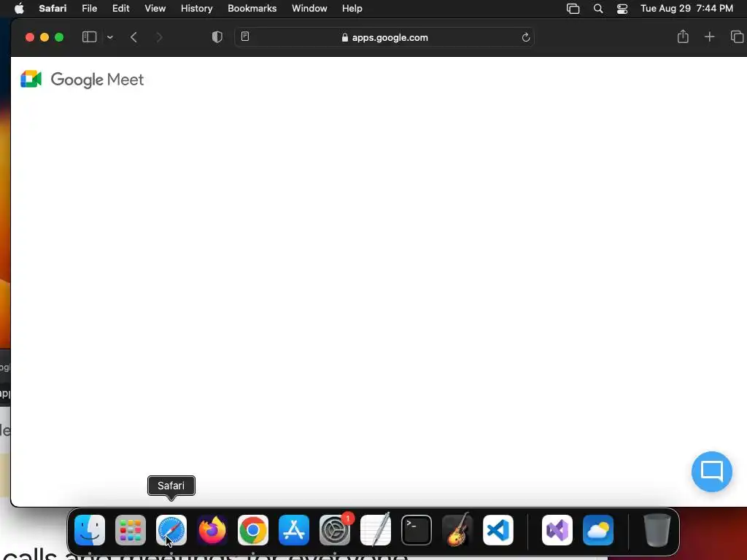Go forward to the next page
Image resolution: width=747 pixels, height=560 pixels.
coord(159,37)
